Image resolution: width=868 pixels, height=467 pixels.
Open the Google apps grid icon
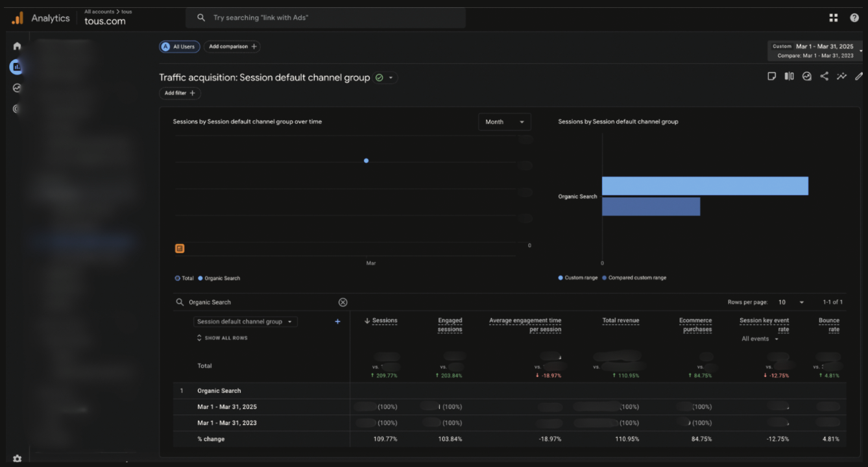[834, 18]
